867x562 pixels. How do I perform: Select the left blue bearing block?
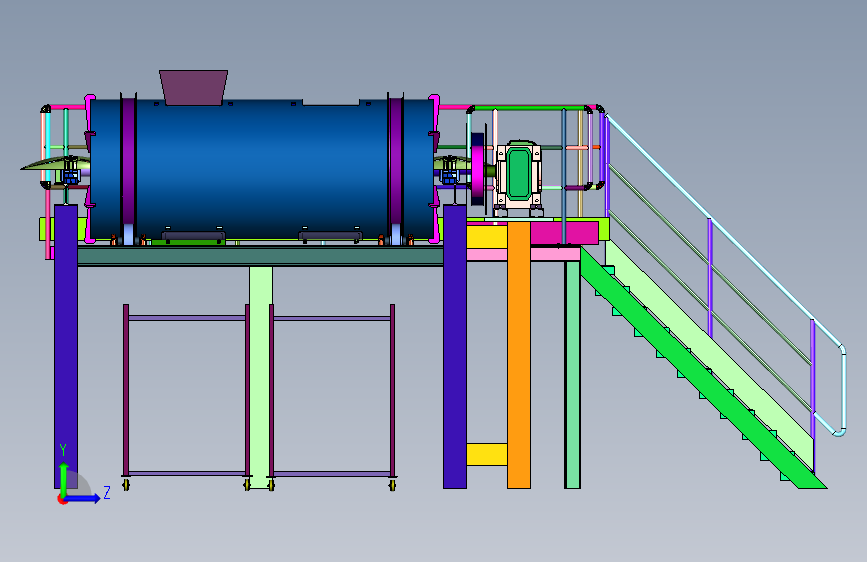71,177
